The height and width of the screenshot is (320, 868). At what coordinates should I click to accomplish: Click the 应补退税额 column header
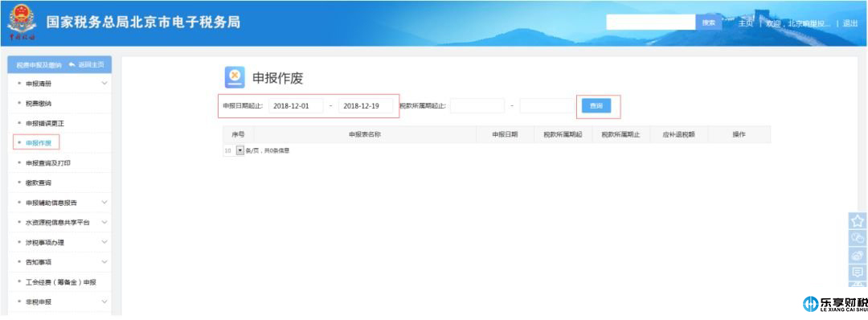click(x=678, y=134)
